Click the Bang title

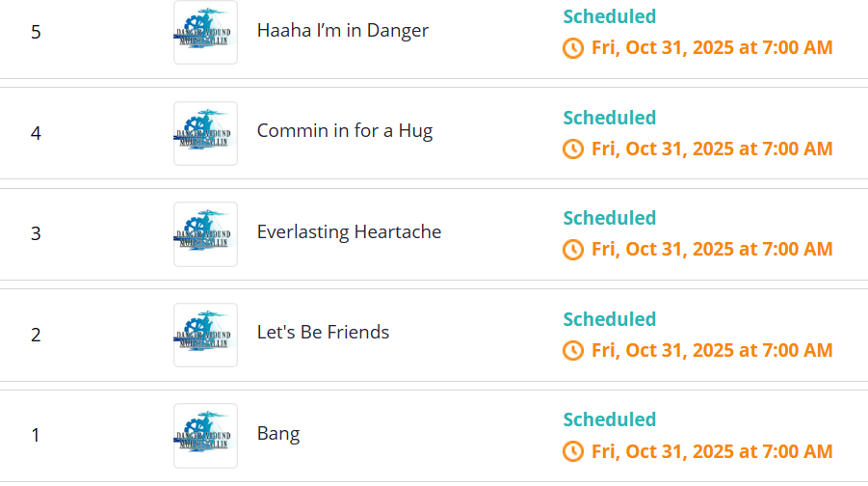click(x=278, y=434)
